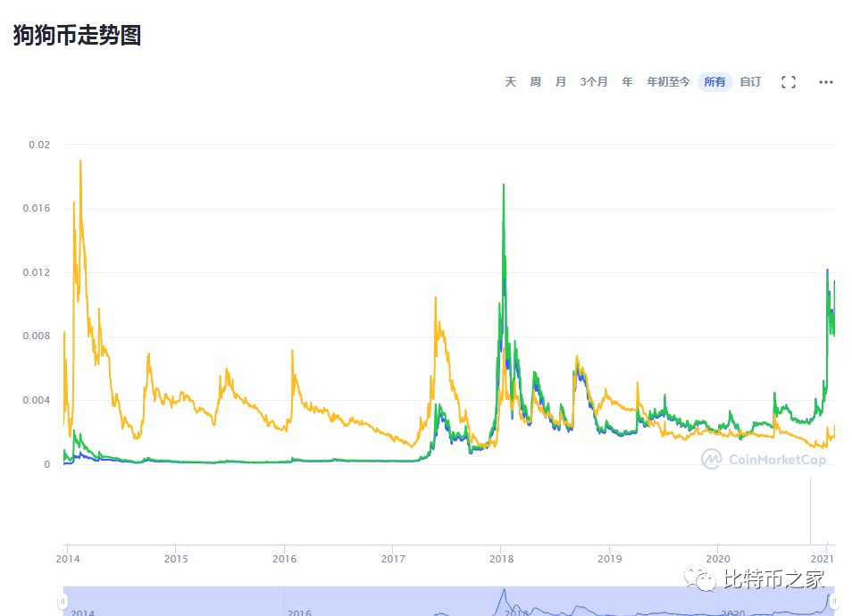Click the 狗狗币走势图 heading
Viewport: 852px width, 616px height.
pyautogui.click(x=77, y=36)
